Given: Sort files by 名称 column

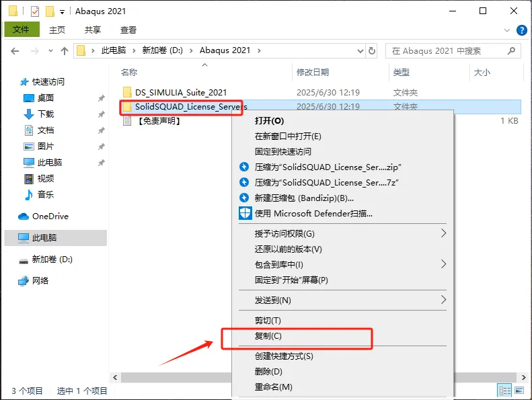Looking at the screenshot, I should pos(129,72).
